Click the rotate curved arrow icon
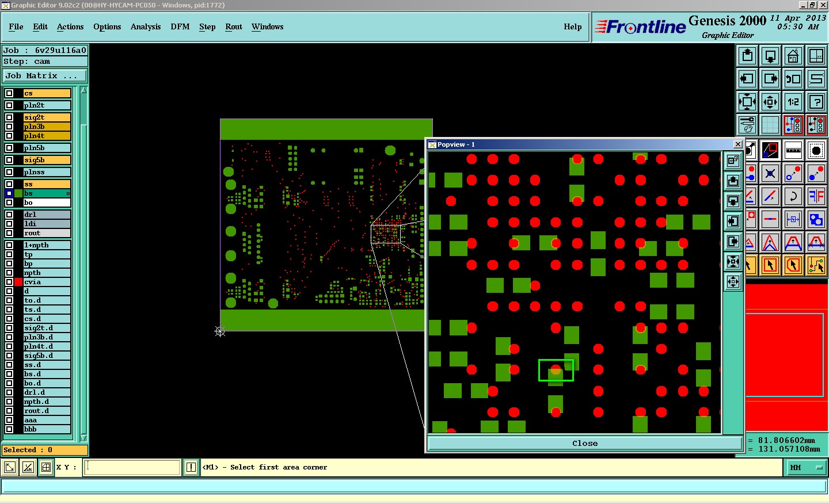829x504 pixels. pos(793,196)
